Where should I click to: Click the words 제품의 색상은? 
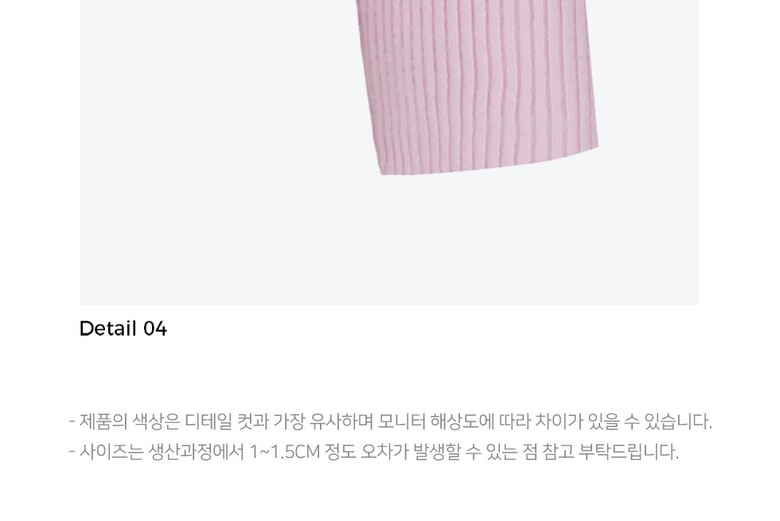coord(129,421)
